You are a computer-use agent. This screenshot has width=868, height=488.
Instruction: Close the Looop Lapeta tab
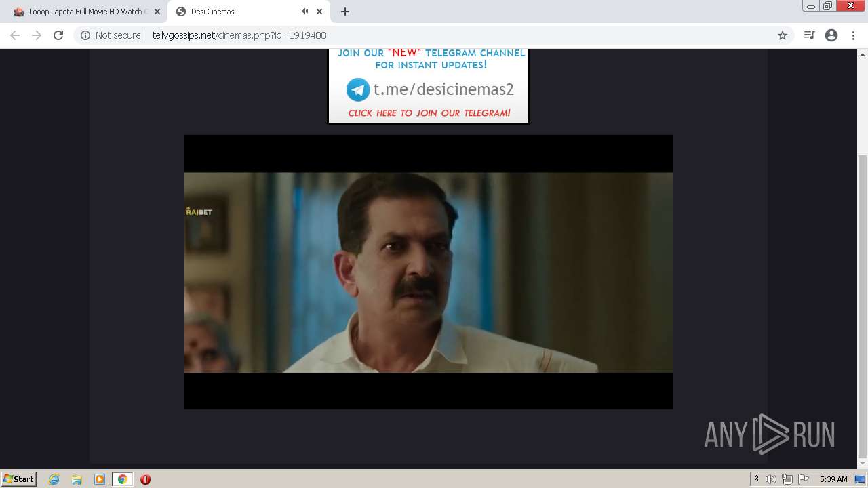point(157,12)
